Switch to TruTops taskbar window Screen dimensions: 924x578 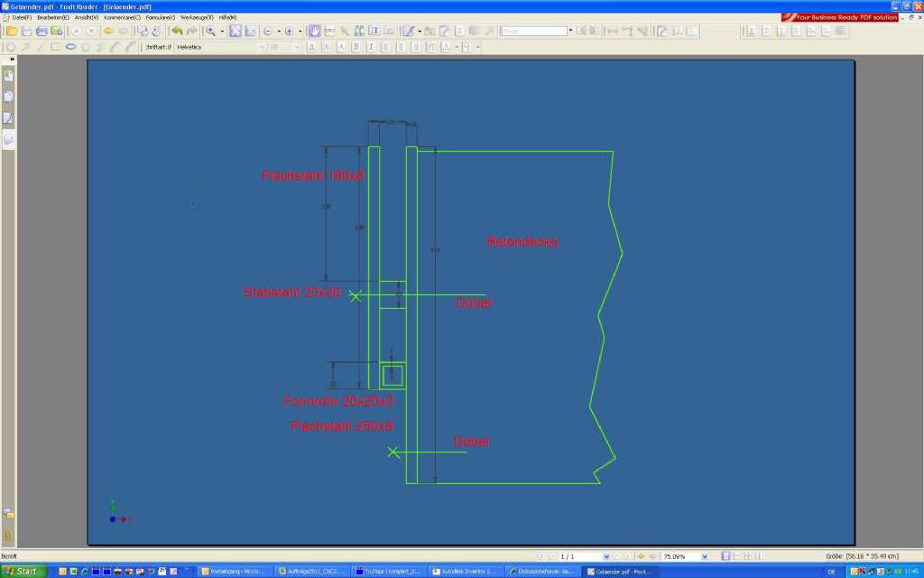click(x=389, y=572)
